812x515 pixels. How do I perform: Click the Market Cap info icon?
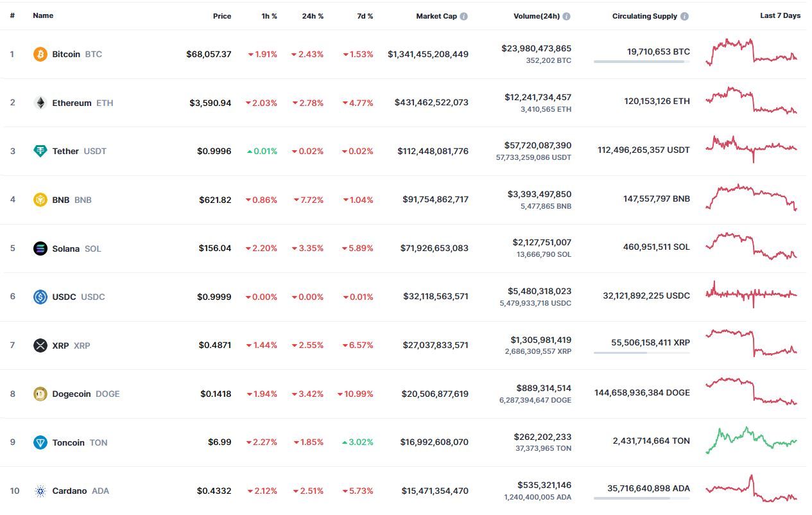(x=464, y=16)
